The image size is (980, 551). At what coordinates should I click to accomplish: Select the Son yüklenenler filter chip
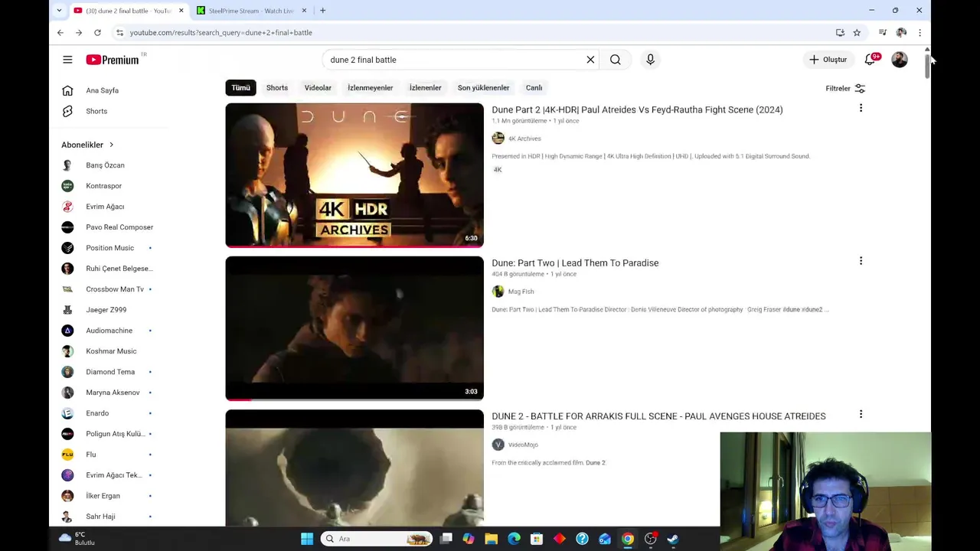point(483,88)
